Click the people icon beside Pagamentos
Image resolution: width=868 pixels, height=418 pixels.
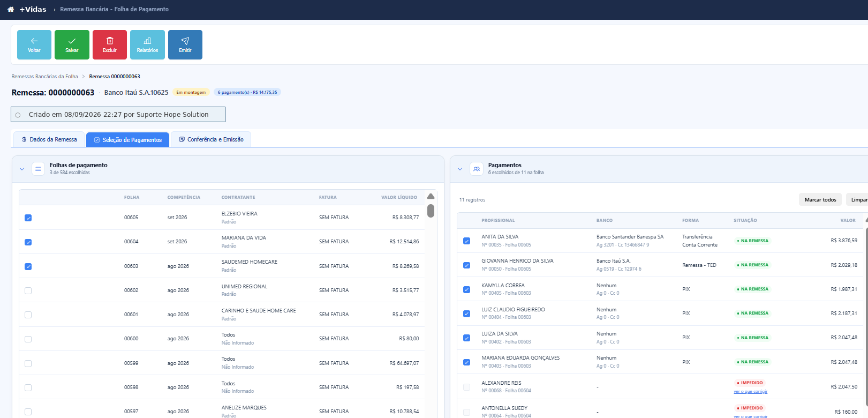point(477,169)
